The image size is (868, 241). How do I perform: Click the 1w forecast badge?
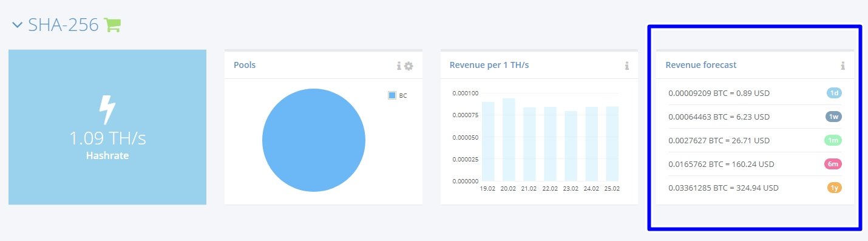tap(834, 117)
